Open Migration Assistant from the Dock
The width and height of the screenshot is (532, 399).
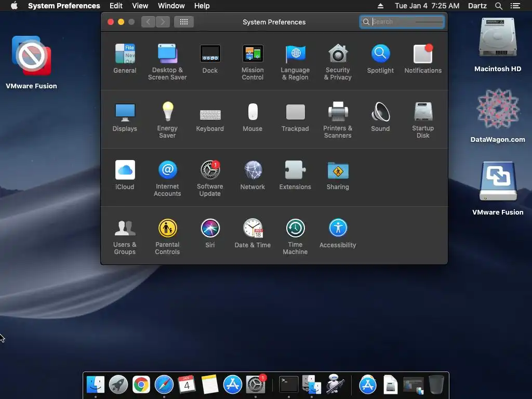(312, 385)
